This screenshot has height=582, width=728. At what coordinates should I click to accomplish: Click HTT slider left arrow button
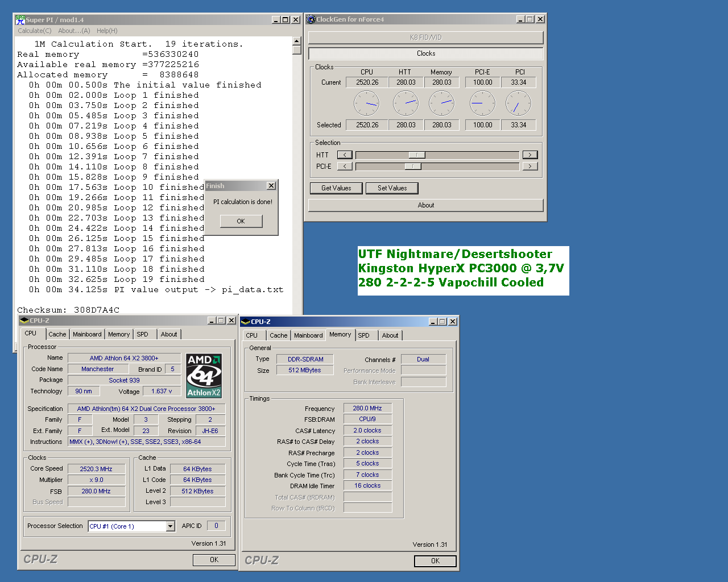click(x=345, y=155)
